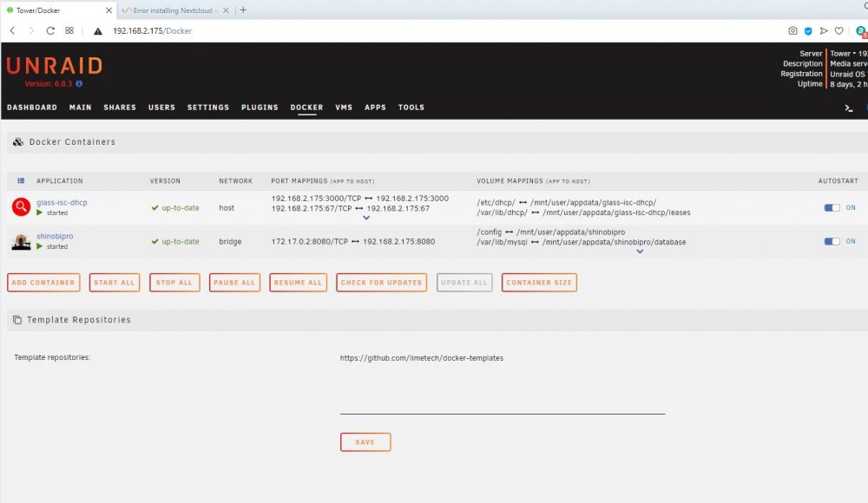Click the Application column header
868x503 pixels.
[x=60, y=181]
